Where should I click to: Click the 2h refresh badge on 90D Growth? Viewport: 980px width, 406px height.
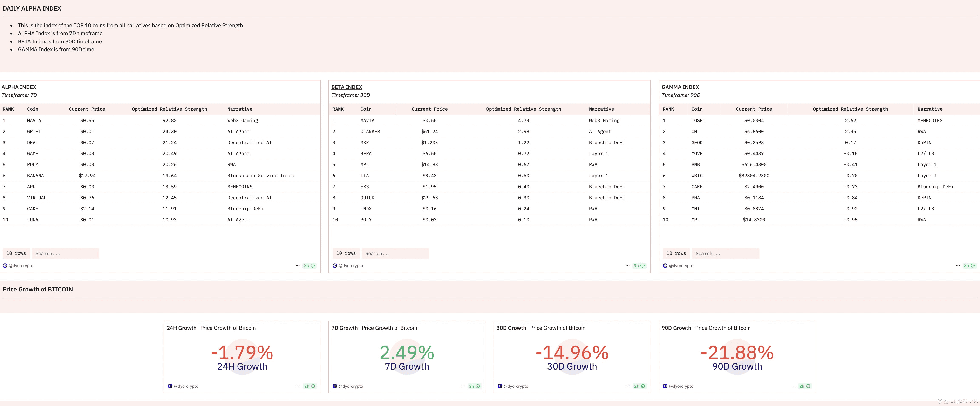point(804,386)
